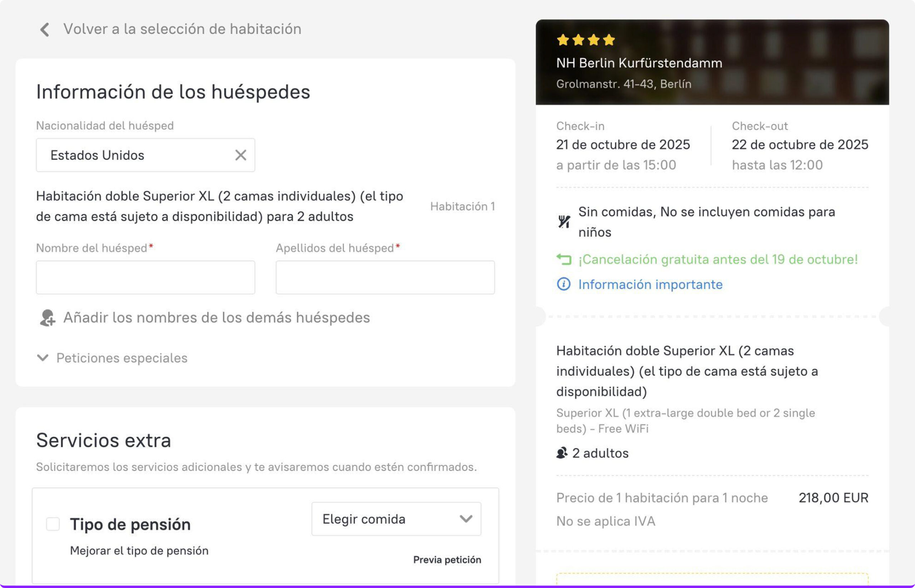The image size is (915, 588).
Task: Go back via Volver a la selección de habitación
Action: (182, 29)
